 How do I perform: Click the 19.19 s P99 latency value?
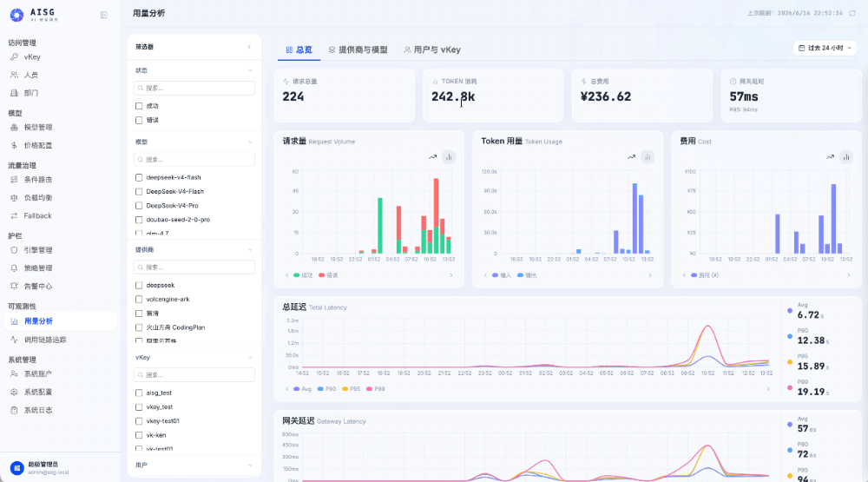click(812, 392)
